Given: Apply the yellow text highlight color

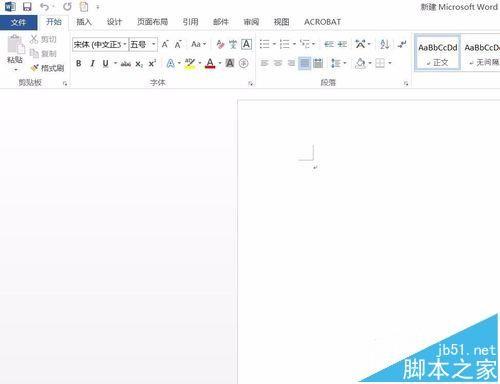Looking at the screenshot, I should [190, 63].
